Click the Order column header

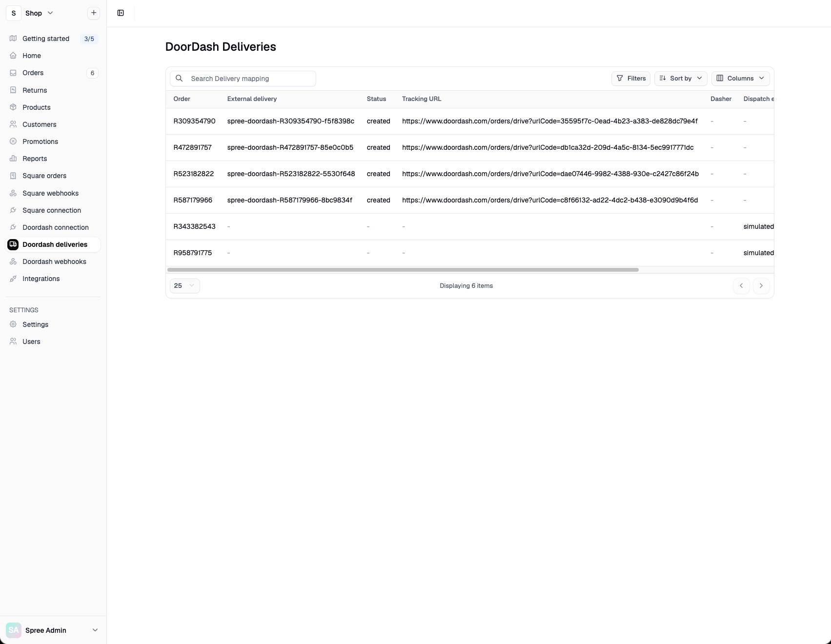coord(182,99)
